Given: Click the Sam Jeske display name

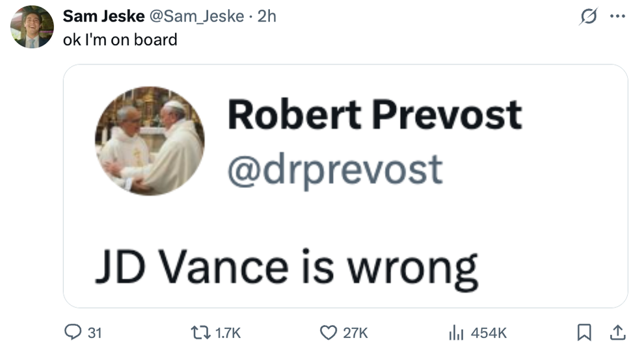Looking at the screenshot, I should click(104, 17).
